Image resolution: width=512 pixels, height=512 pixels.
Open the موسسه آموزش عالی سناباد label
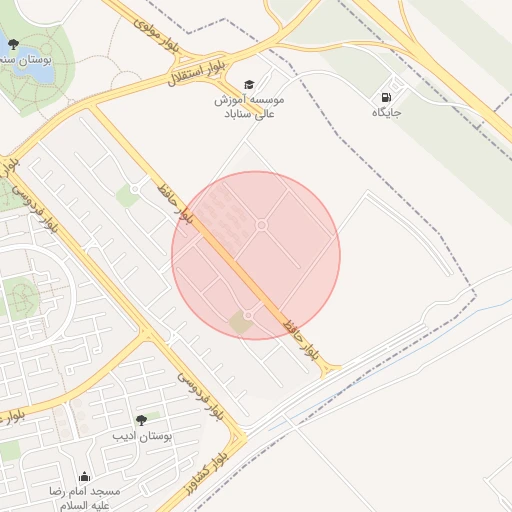pos(249,107)
